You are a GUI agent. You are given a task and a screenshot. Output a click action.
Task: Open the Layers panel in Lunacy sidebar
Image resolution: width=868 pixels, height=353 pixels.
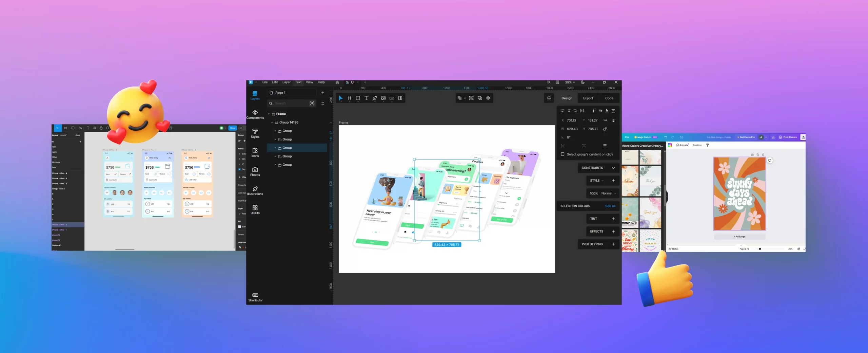(255, 95)
